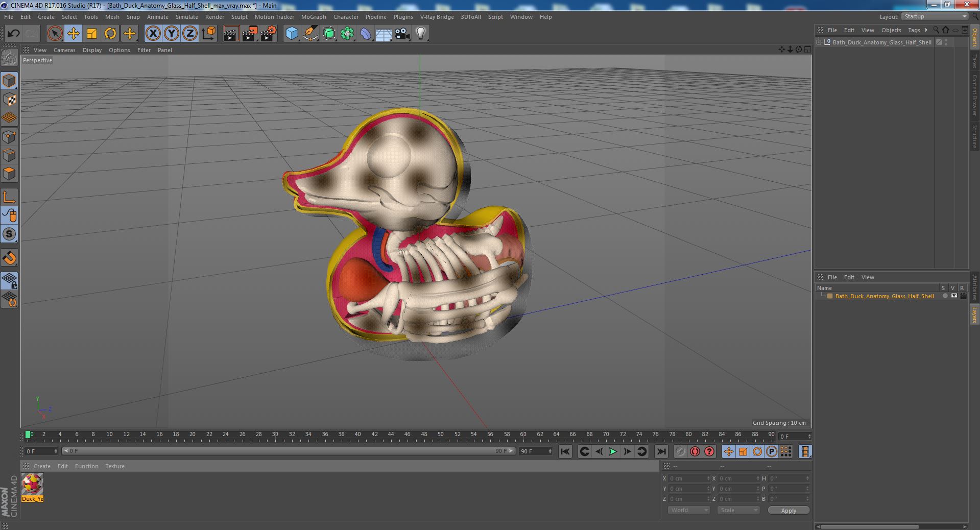980x530 pixels.
Task: Toggle locked workplane icon
Action: (x=9, y=280)
